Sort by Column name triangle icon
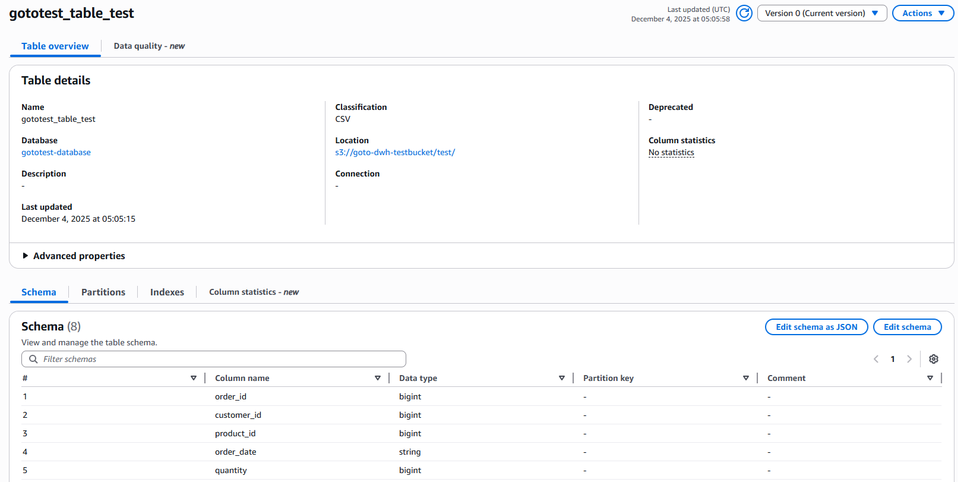Screen dimensions: 980x482 pos(377,378)
